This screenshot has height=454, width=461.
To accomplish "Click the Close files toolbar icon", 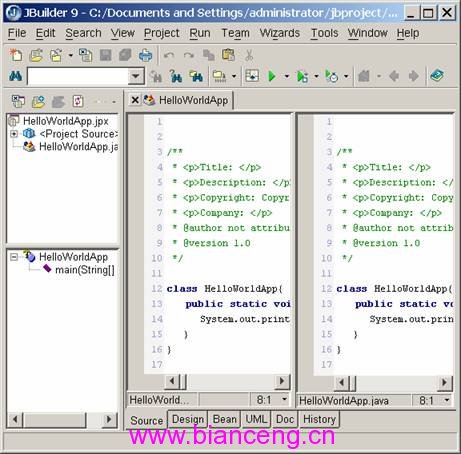I will [86, 55].
